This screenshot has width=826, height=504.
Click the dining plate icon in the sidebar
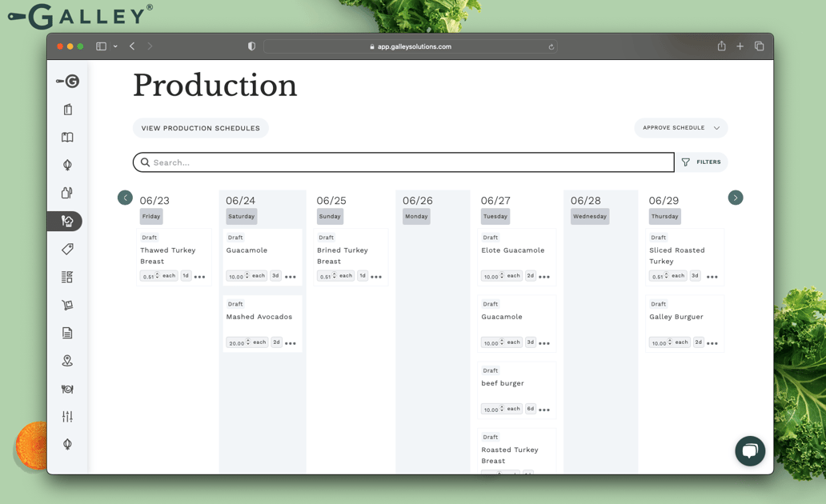tap(67, 389)
